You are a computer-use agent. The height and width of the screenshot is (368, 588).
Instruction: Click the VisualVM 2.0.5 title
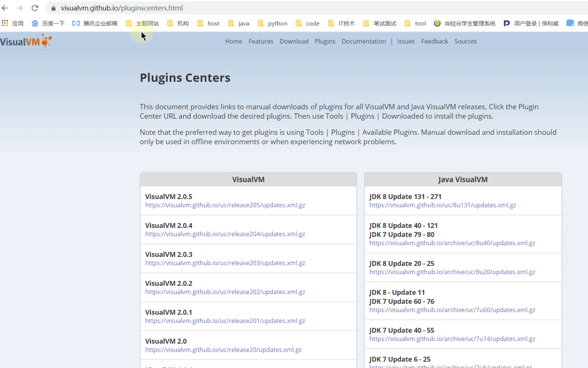169,197
